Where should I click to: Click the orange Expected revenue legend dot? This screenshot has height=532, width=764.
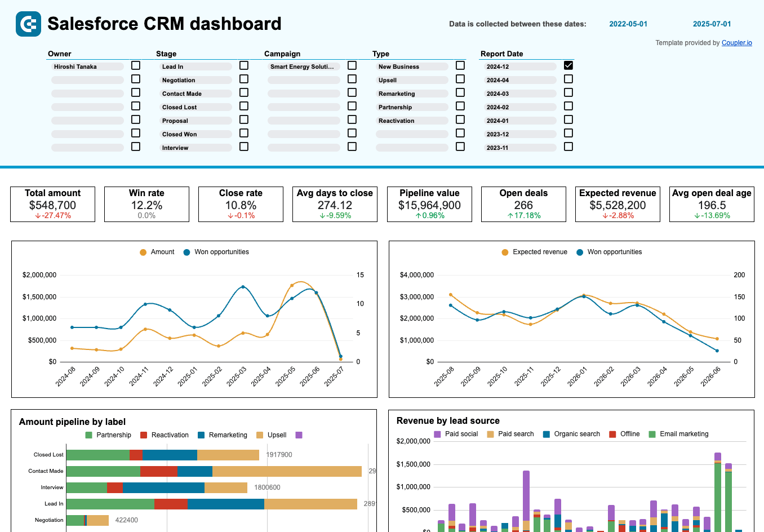coord(505,252)
